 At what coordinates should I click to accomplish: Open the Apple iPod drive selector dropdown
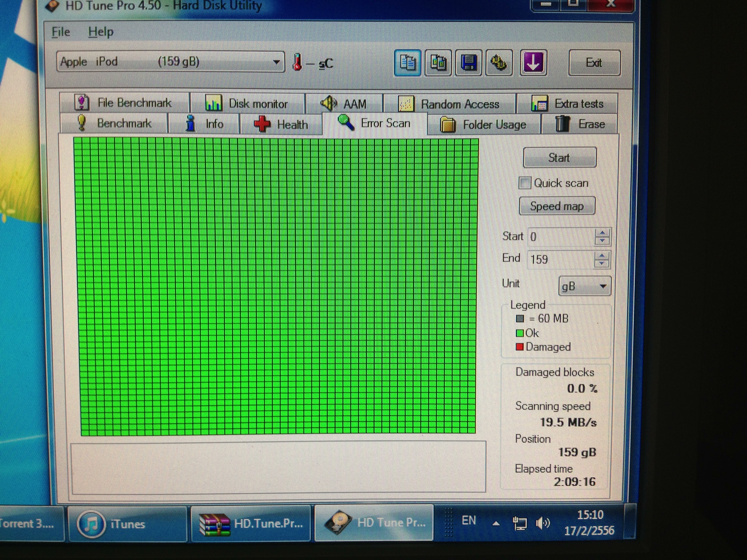click(x=276, y=62)
